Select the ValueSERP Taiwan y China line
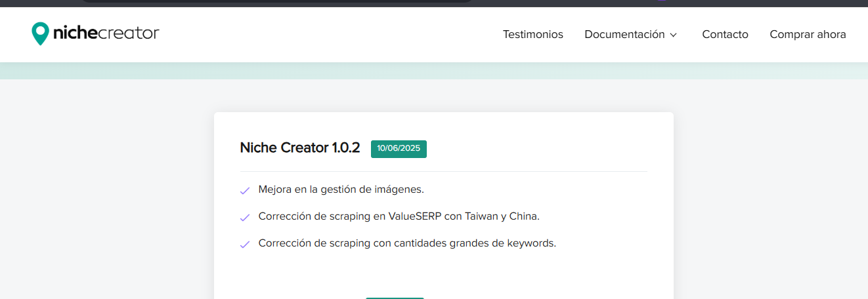This screenshot has width=868, height=299. [399, 216]
